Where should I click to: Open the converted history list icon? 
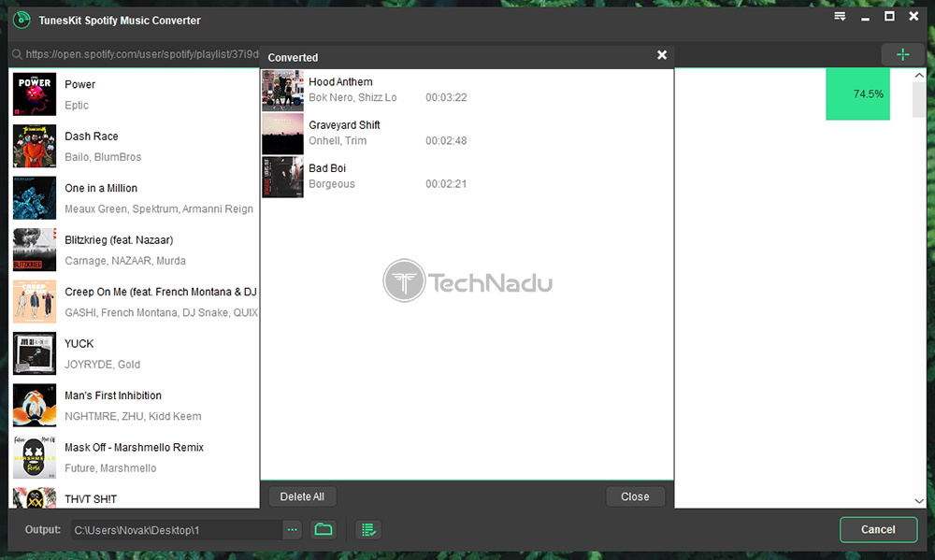coord(368,529)
